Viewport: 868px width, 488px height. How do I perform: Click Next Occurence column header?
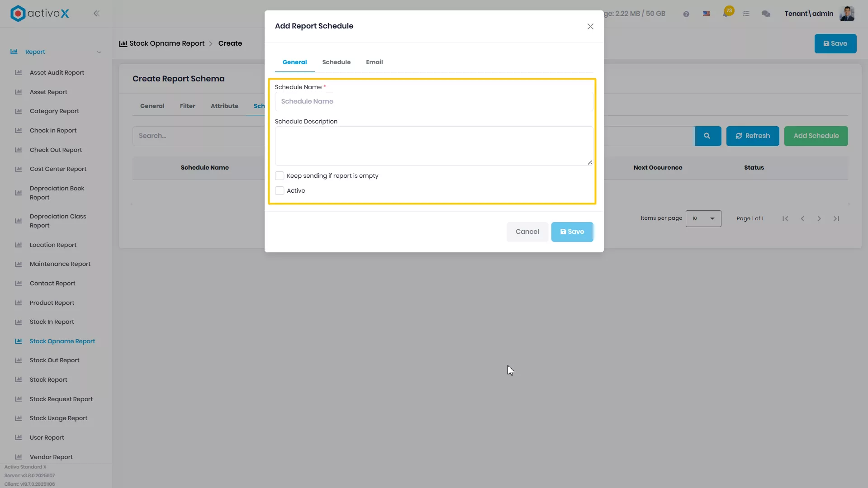(x=658, y=167)
